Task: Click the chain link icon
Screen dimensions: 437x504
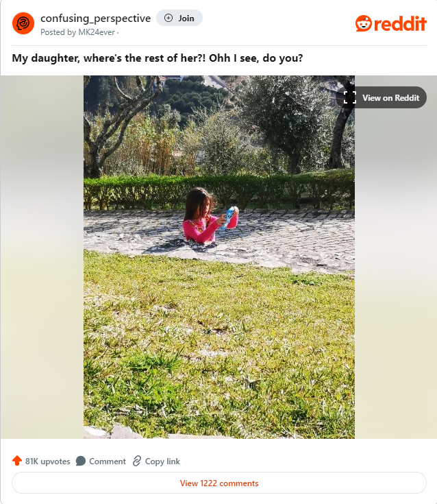Action: [x=137, y=461]
